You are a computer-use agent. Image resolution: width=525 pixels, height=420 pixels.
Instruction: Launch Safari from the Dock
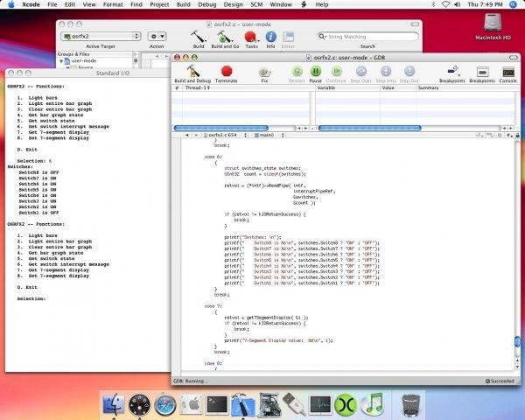click(x=165, y=404)
